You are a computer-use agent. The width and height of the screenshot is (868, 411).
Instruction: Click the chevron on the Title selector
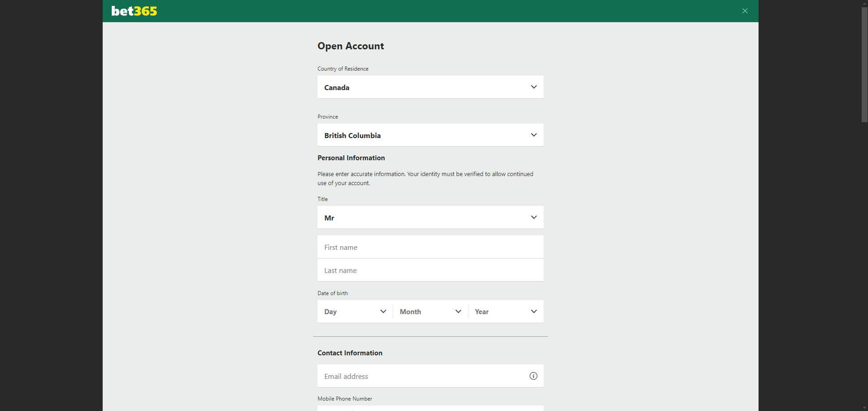coord(533,217)
